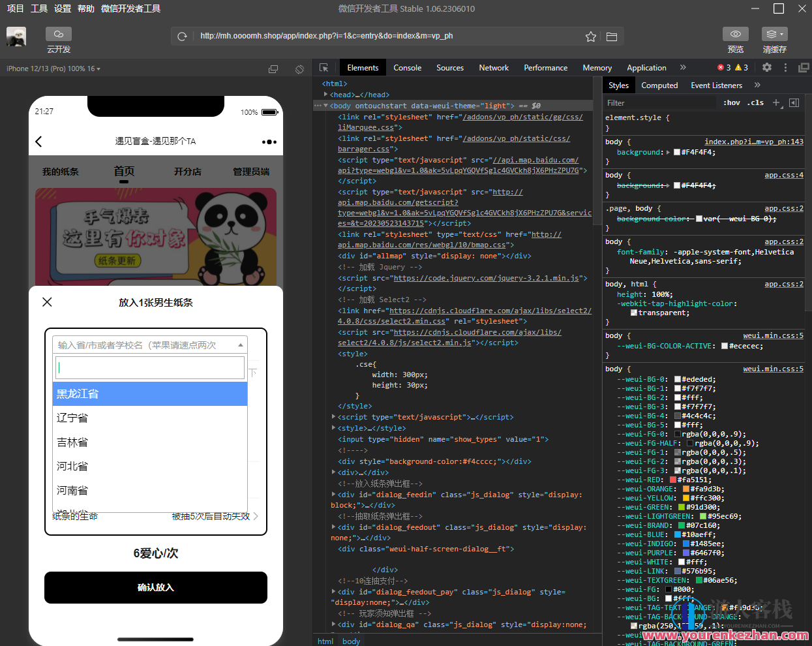Open 云开发 cloud development panel
Image resolution: width=812 pixels, height=646 pixels.
pyautogui.click(x=58, y=33)
